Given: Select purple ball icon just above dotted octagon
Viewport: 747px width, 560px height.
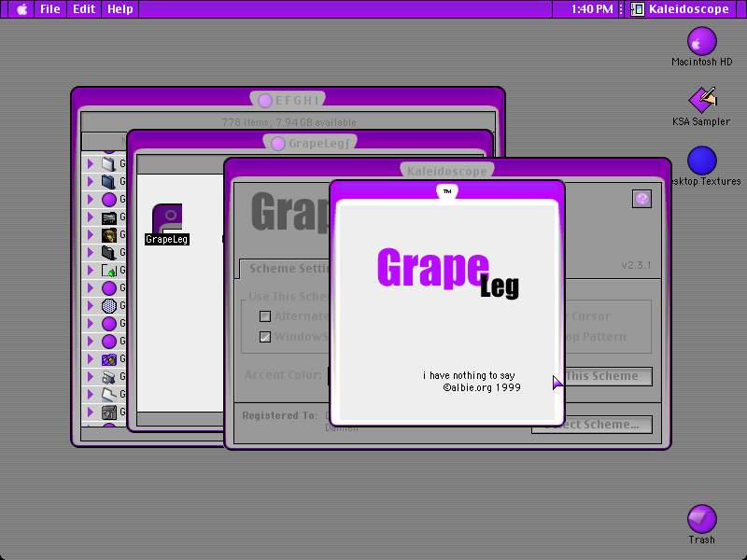Looking at the screenshot, I should (x=108, y=288).
